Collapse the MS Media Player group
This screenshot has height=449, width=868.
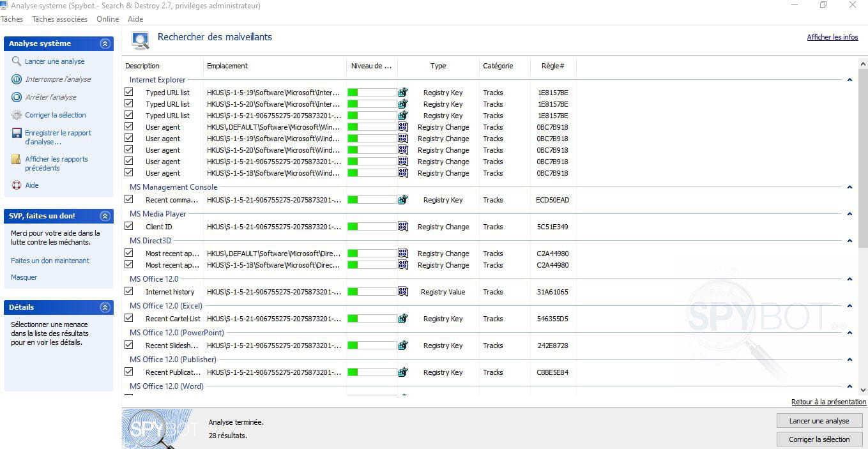(x=849, y=214)
